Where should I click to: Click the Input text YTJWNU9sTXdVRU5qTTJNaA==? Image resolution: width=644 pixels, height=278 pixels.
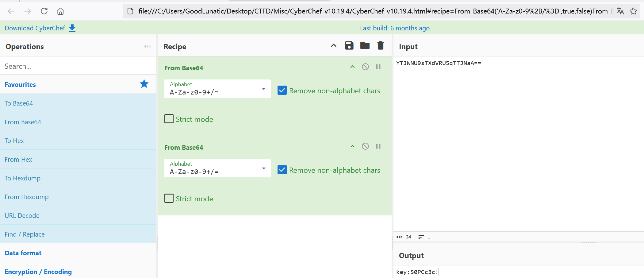pos(439,63)
